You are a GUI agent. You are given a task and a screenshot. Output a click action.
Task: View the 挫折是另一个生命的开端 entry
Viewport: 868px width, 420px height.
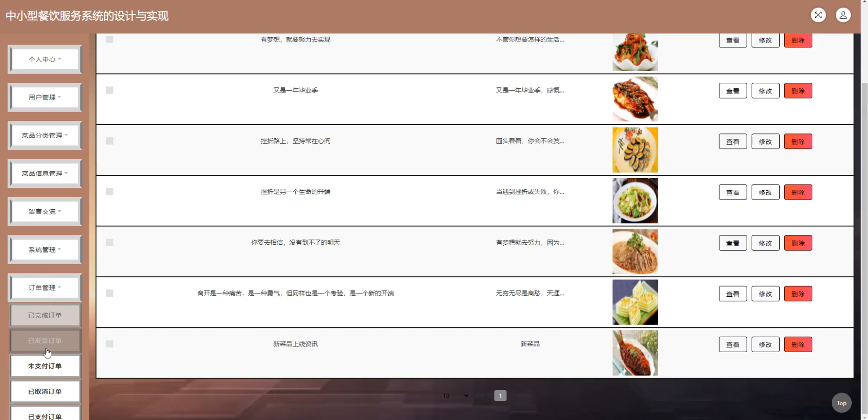[733, 192]
